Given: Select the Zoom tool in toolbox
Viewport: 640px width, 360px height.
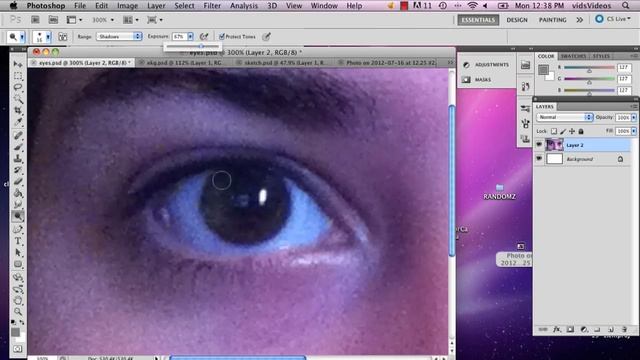Looking at the screenshot, I should [x=18, y=312].
